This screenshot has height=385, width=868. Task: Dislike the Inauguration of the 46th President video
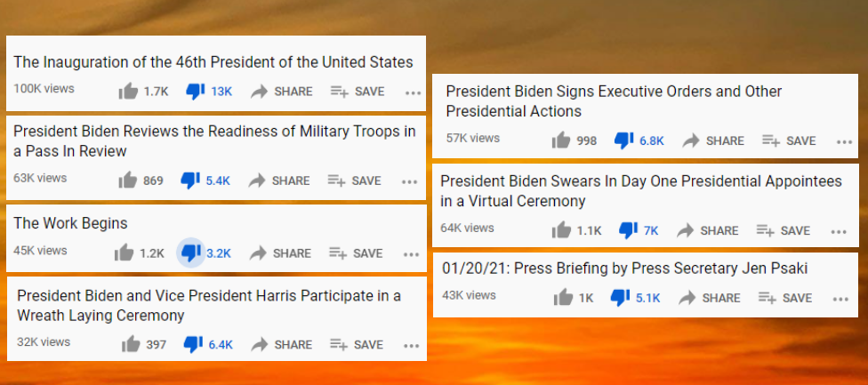pyautogui.click(x=195, y=91)
